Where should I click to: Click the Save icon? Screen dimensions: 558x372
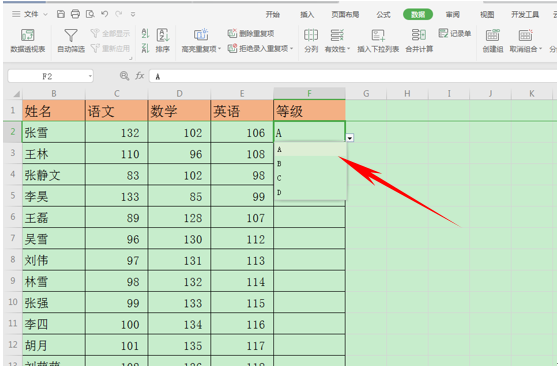point(61,14)
